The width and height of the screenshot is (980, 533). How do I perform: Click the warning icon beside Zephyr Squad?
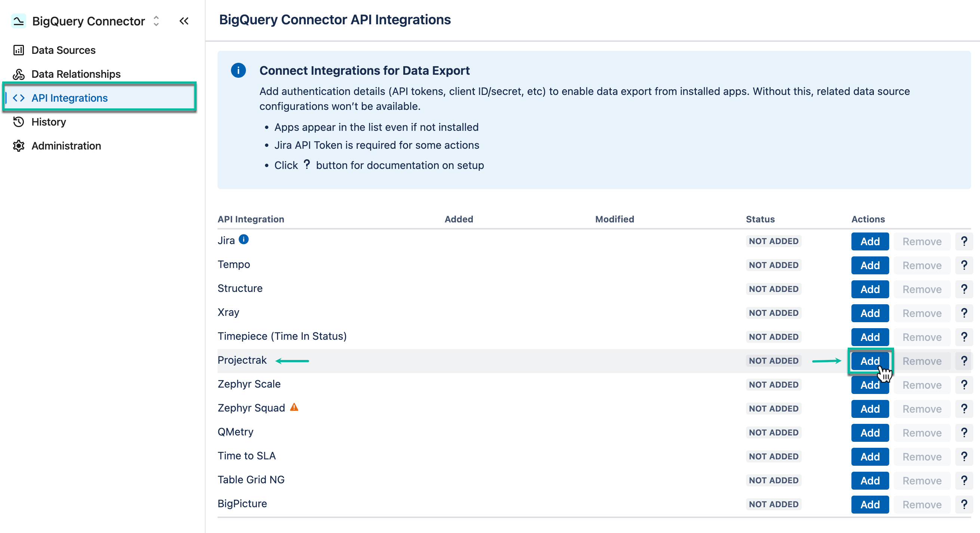coord(293,407)
